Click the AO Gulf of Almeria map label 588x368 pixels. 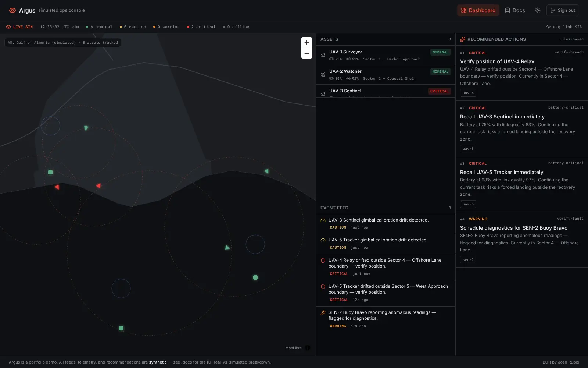pos(63,43)
